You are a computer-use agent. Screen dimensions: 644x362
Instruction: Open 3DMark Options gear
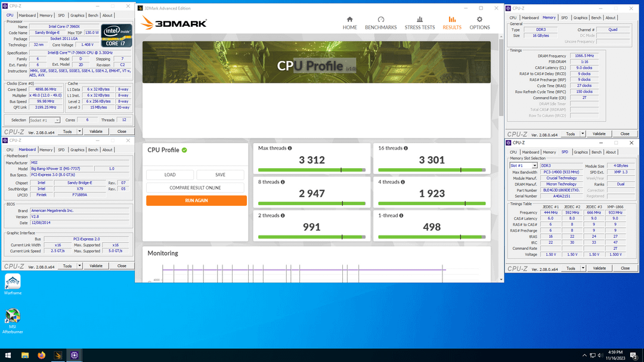click(479, 23)
